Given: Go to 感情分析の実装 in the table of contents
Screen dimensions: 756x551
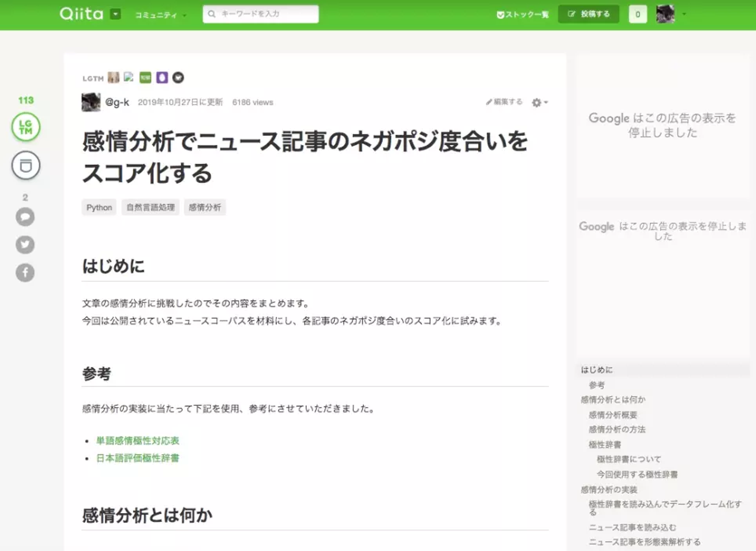Looking at the screenshot, I should click(x=609, y=490).
